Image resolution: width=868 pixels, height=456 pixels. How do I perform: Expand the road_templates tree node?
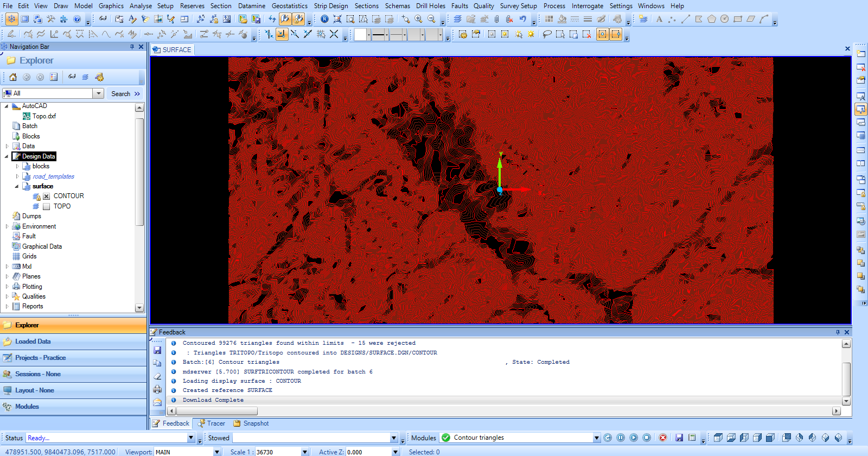point(17,176)
